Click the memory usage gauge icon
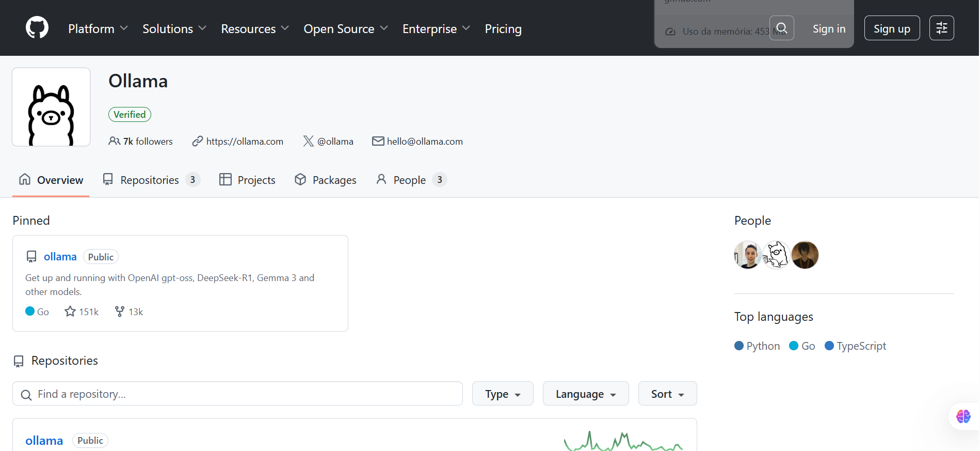 point(670,32)
